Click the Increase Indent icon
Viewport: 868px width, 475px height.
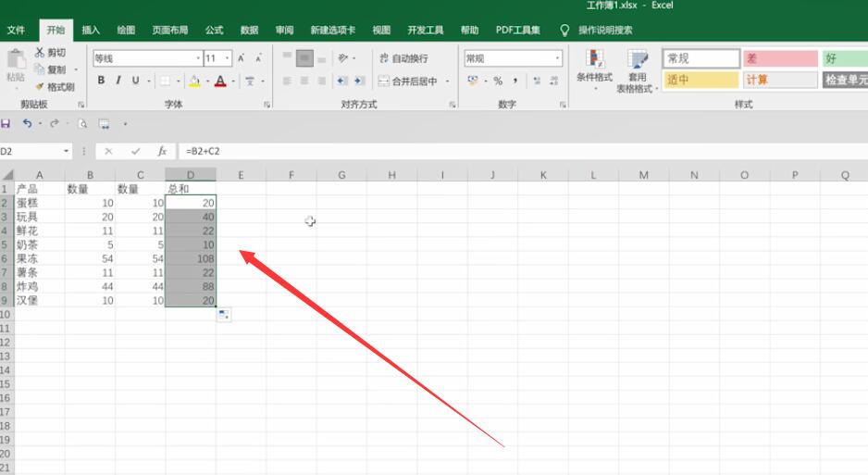coord(360,81)
